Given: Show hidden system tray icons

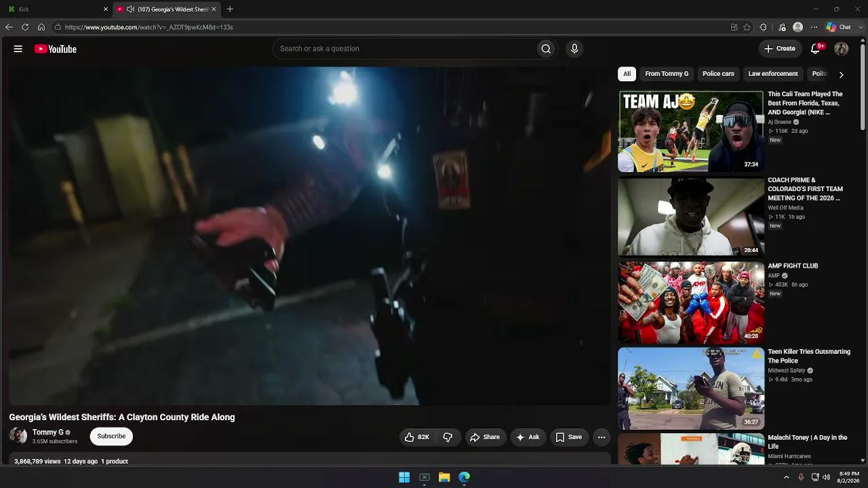Looking at the screenshot, I should [787, 477].
